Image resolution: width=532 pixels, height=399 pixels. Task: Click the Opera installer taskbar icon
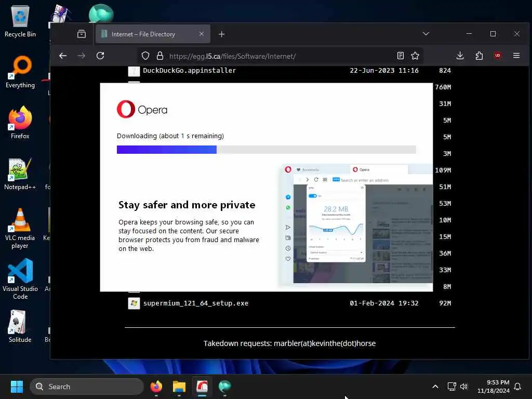pyautogui.click(x=202, y=387)
